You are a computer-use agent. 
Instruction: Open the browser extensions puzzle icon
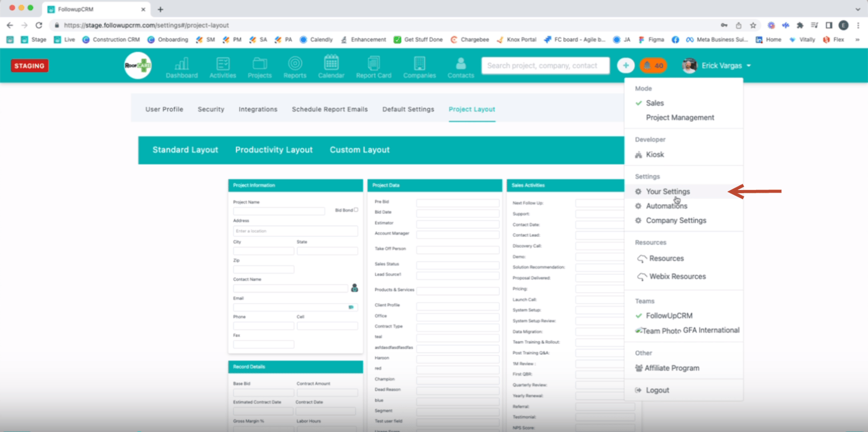click(800, 25)
